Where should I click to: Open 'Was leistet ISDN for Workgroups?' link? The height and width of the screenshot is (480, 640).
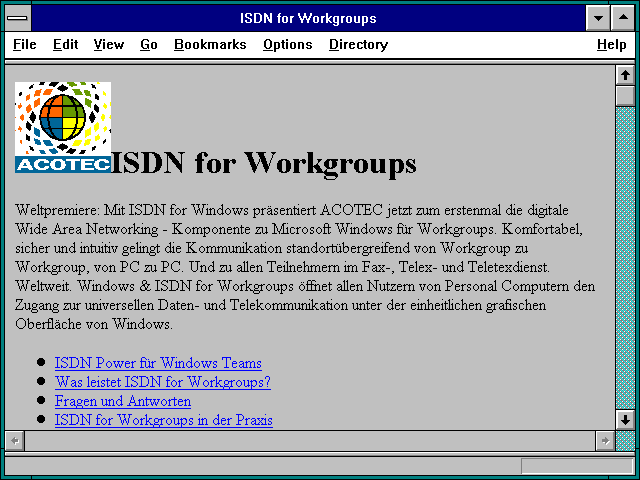162,382
